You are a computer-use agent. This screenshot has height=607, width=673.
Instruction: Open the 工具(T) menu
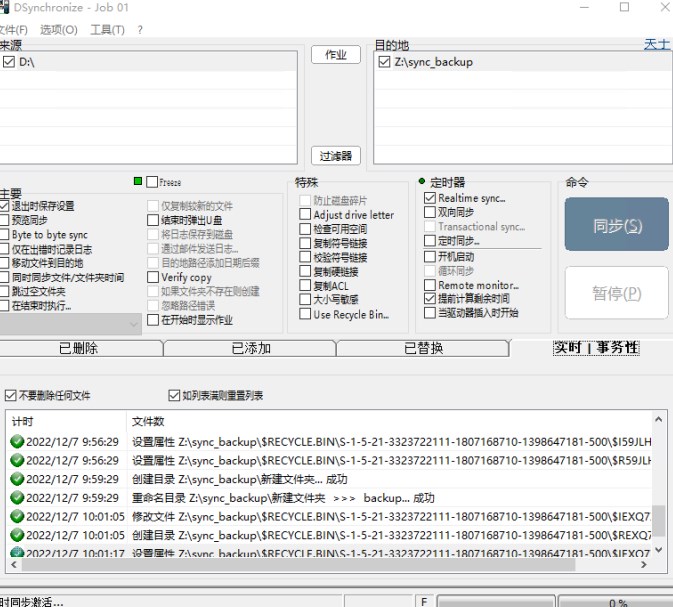tap(108, 30)
